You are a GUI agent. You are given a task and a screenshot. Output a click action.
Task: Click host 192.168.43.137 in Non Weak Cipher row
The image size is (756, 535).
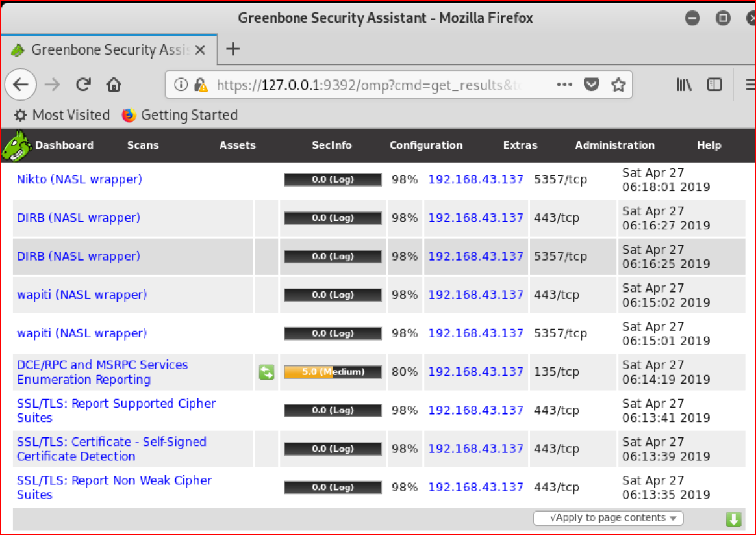click(x=476, y=488)
